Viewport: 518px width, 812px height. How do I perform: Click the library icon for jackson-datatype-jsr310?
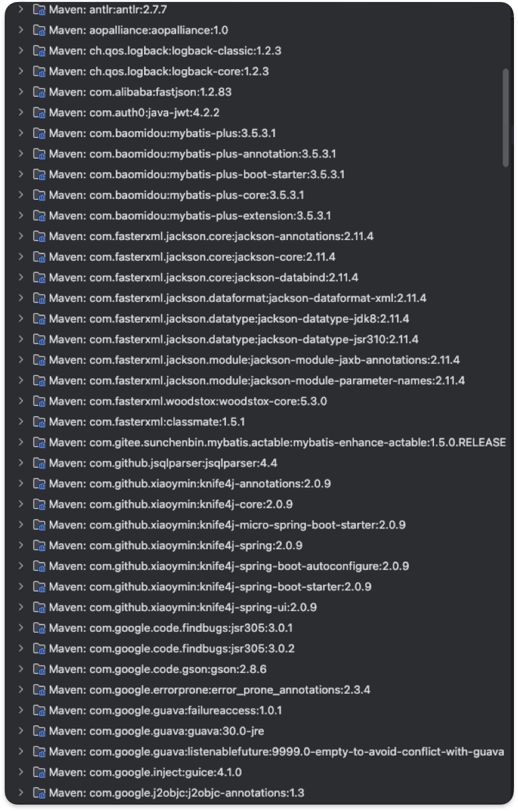point(39,339)
